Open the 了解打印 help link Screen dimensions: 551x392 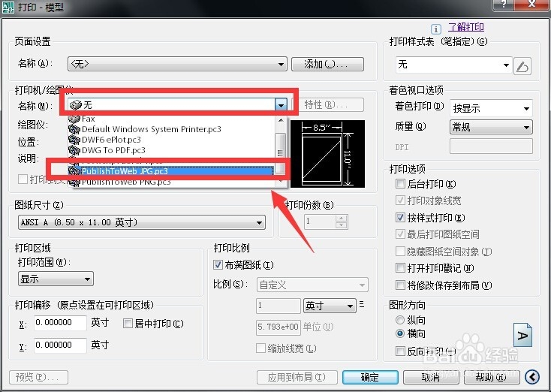[x=466, y=28]
